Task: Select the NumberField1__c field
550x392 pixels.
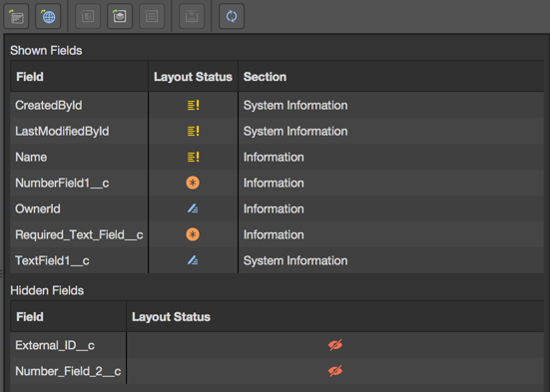Action: [79, 183]
